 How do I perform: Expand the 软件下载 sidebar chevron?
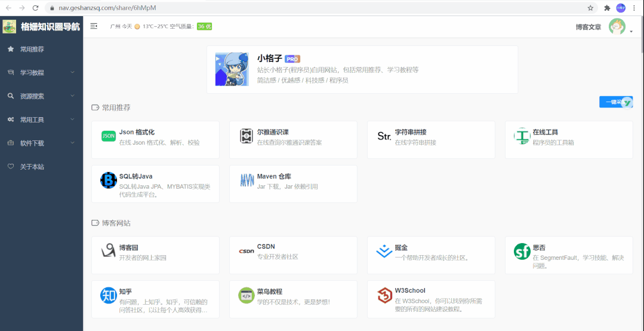point(72,143)
